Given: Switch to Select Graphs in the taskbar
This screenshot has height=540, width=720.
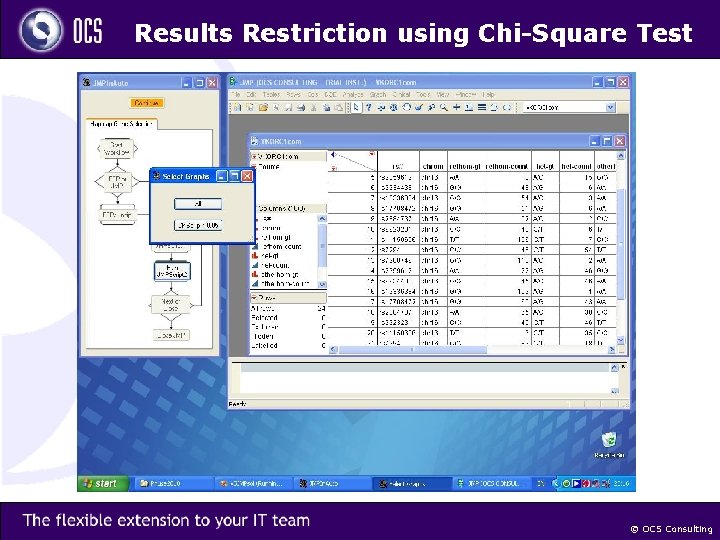Looking at the screenshot, I should click(x=411, y=484).
